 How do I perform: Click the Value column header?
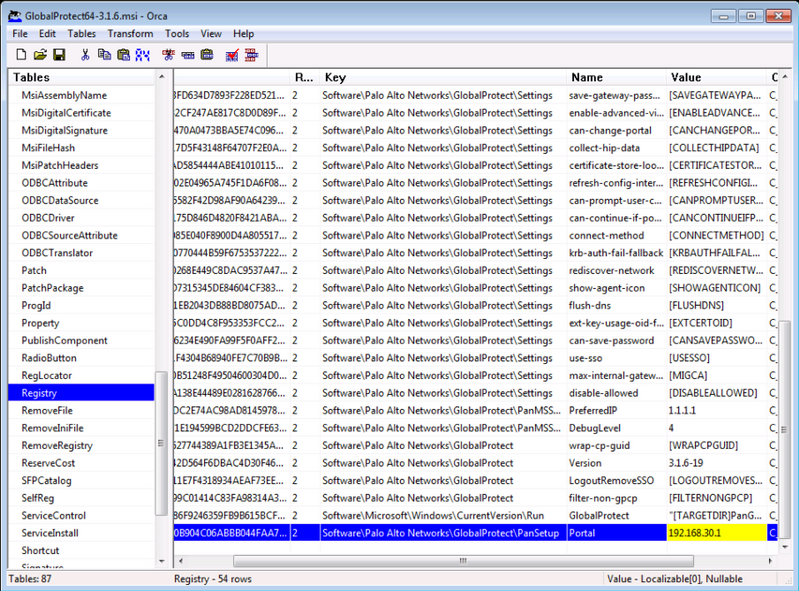pos(716,77)
